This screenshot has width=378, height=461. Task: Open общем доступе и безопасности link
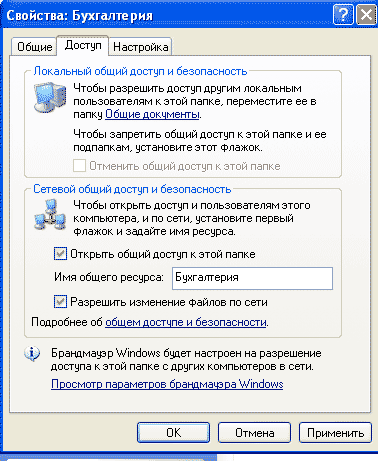[186, 322]
